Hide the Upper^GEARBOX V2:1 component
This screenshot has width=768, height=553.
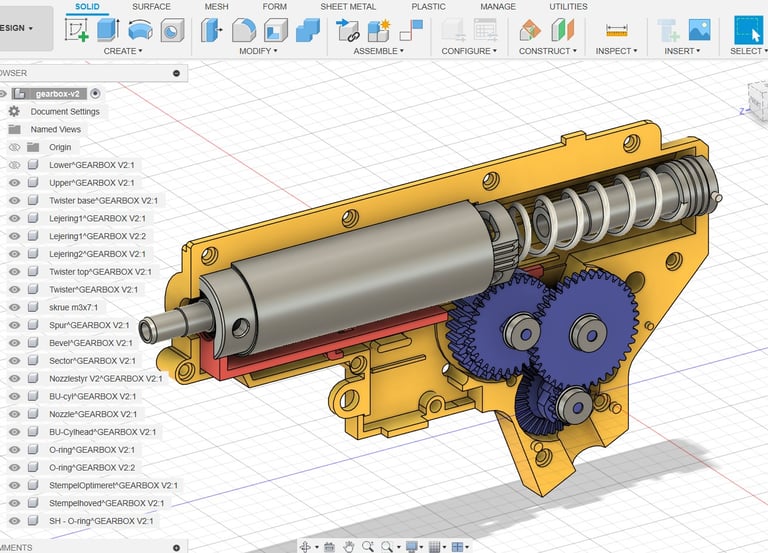click(x=14, y=183)
